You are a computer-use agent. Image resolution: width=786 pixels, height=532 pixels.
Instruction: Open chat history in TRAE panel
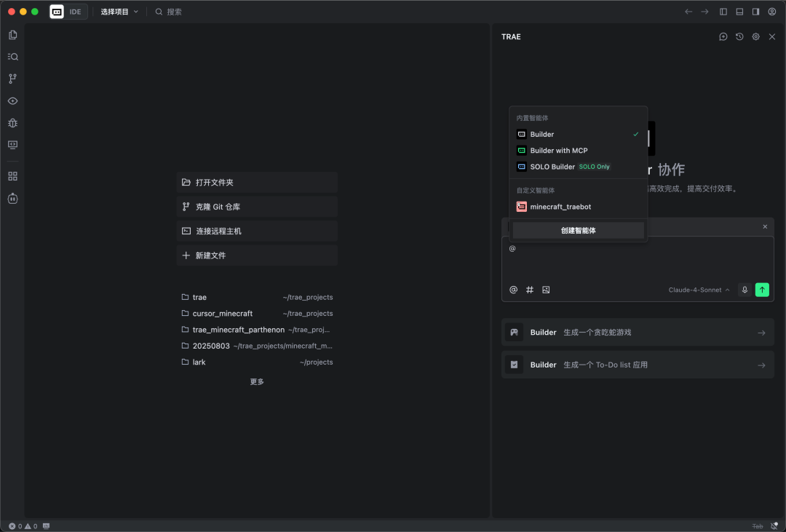coord(739,36)
